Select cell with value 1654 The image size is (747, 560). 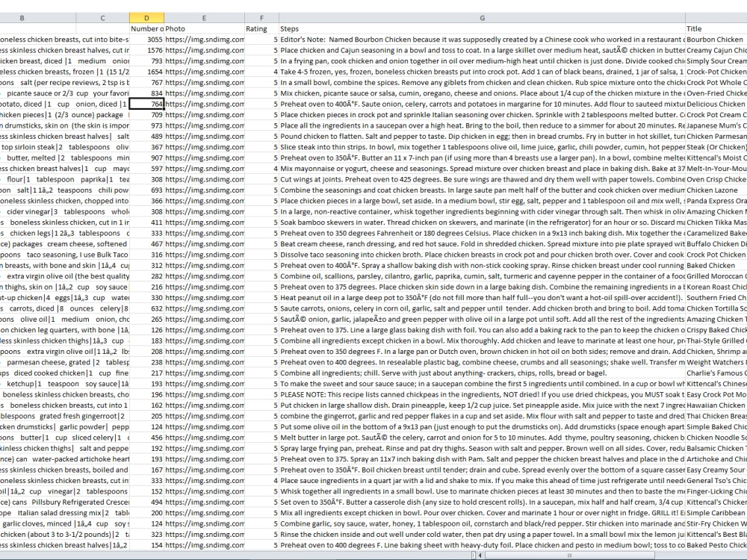[146, 72]
